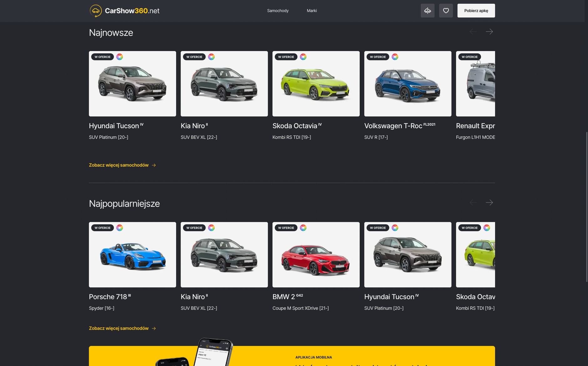The height and width of the screenshot is (366, 588).
Task: Click color wheel on Volkswagen T-Roc card
Action: coord(395,57)
